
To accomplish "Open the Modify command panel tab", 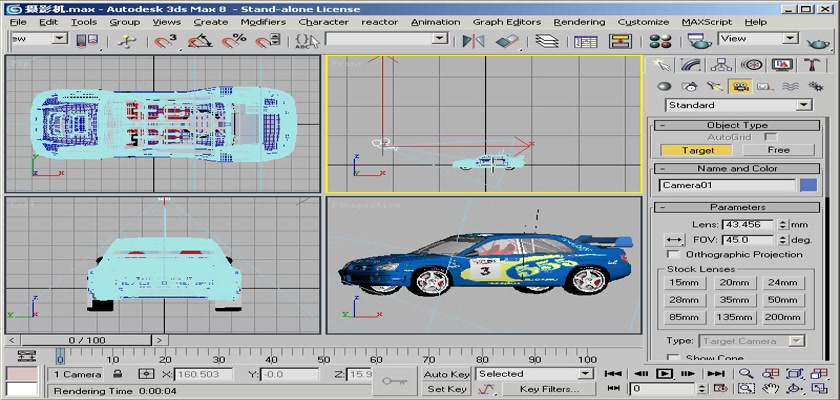I will point(691,65).
